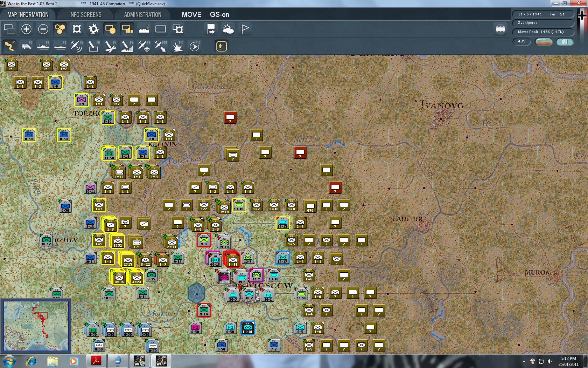Viewport: 588px width, 368px height.
Task: Select F6 bomb unit mode
Action: 93,46
